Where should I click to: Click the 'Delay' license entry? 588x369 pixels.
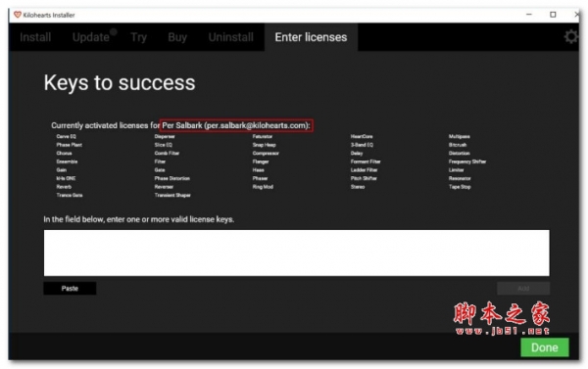[357, 154]
